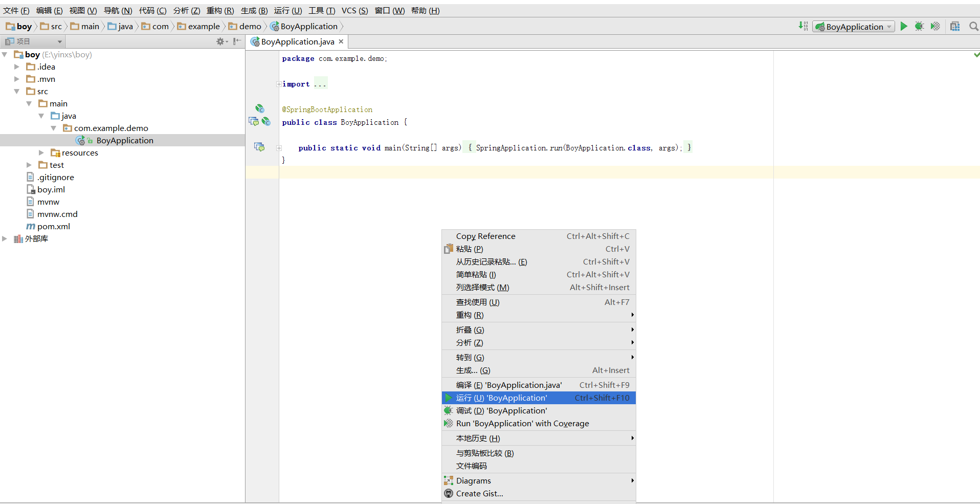Select the com.example.demo package
Screen dimensions: 980x504
click(x=111, y=128)
